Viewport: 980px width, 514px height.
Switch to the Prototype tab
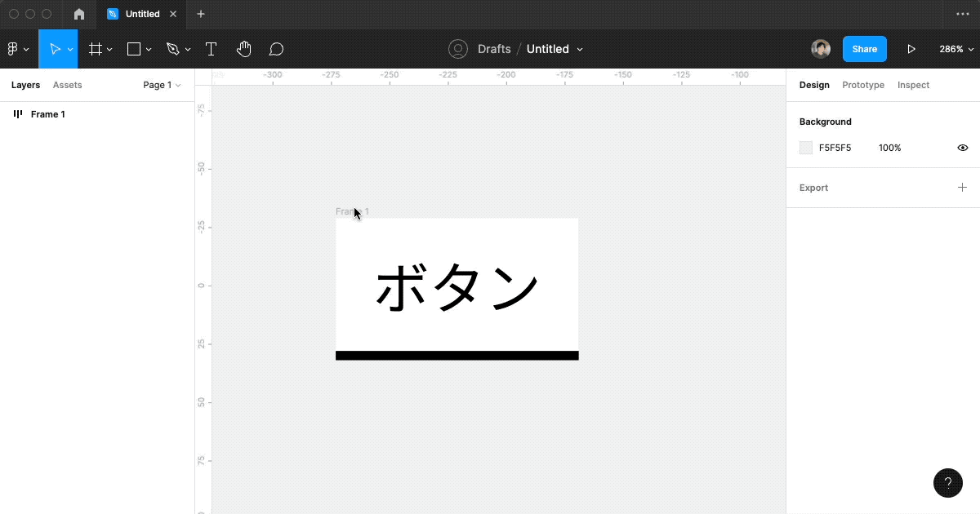point(863,85)
